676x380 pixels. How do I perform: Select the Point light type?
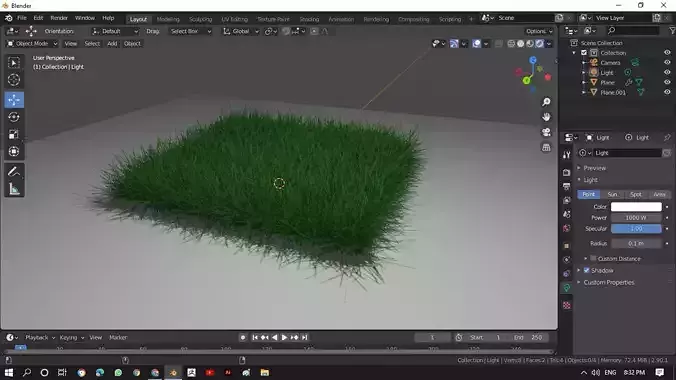click(588, 195)
